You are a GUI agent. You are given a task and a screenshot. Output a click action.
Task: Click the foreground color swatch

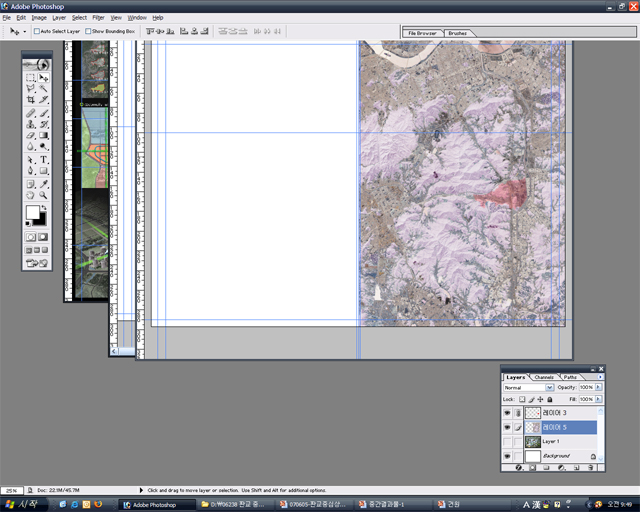coord(33,213)
